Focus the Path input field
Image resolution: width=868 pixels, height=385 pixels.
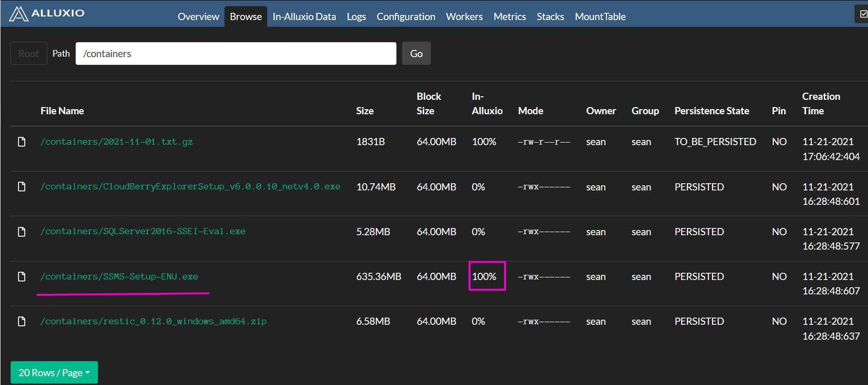236,54
